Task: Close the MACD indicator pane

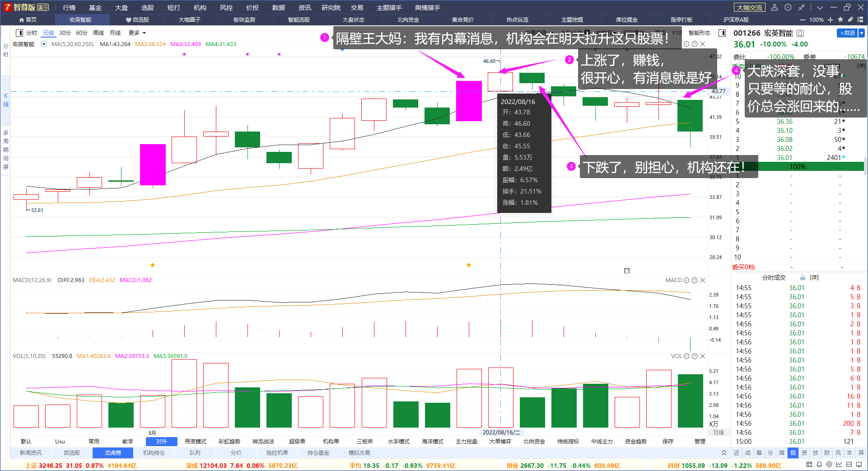Action: click(x=703, y=280)
